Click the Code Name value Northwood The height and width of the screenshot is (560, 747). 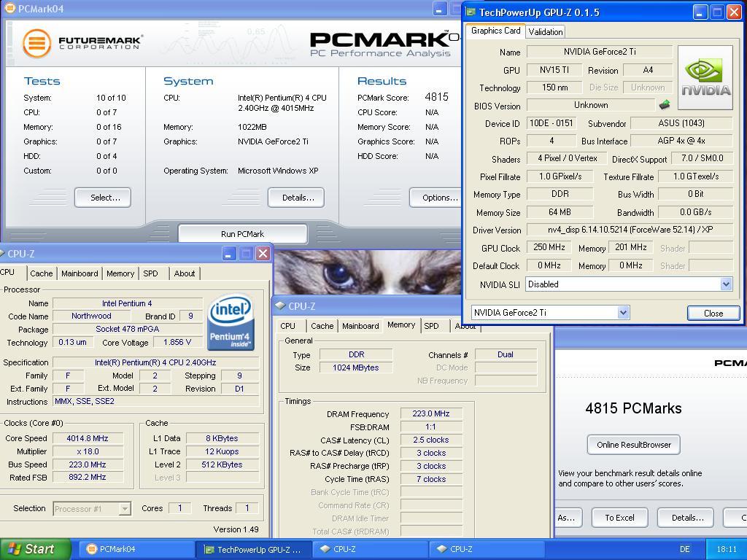click(91, 316)
